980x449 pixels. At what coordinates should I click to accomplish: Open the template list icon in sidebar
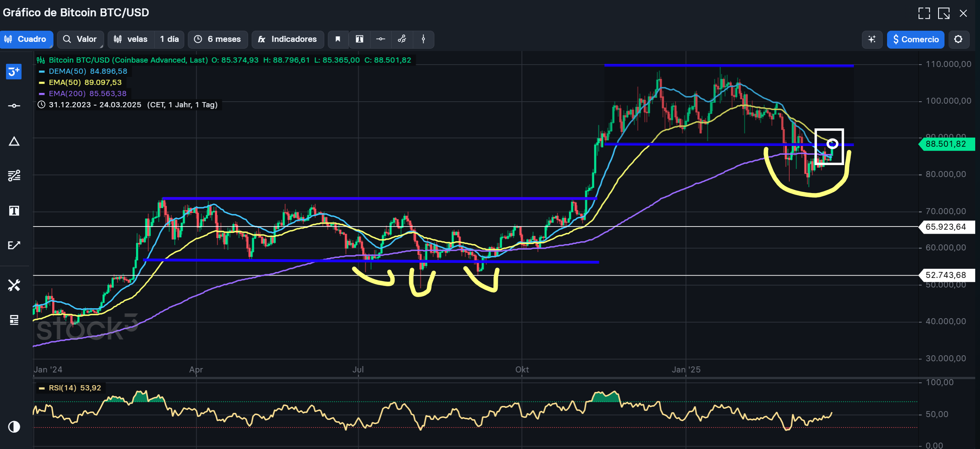click(x=14, y=320)
